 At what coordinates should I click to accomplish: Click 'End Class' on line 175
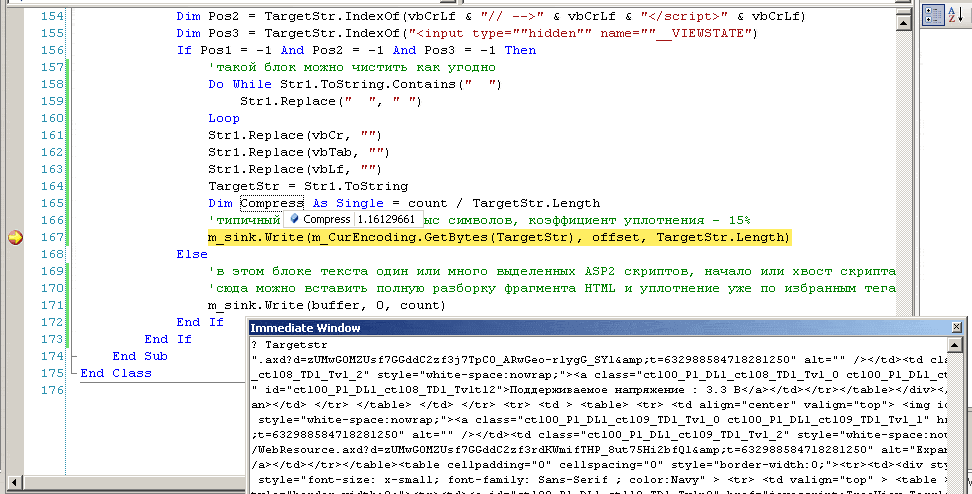tap(116, 373)
